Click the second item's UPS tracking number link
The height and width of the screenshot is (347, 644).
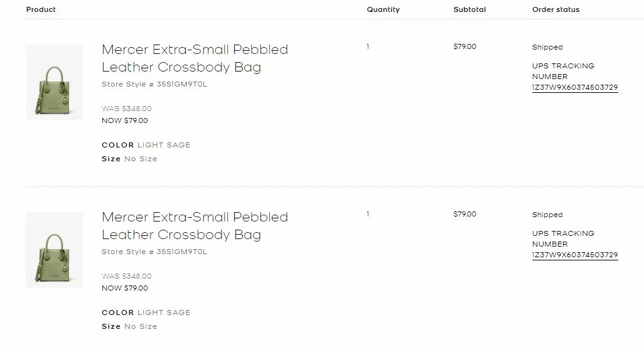point(575,255)
